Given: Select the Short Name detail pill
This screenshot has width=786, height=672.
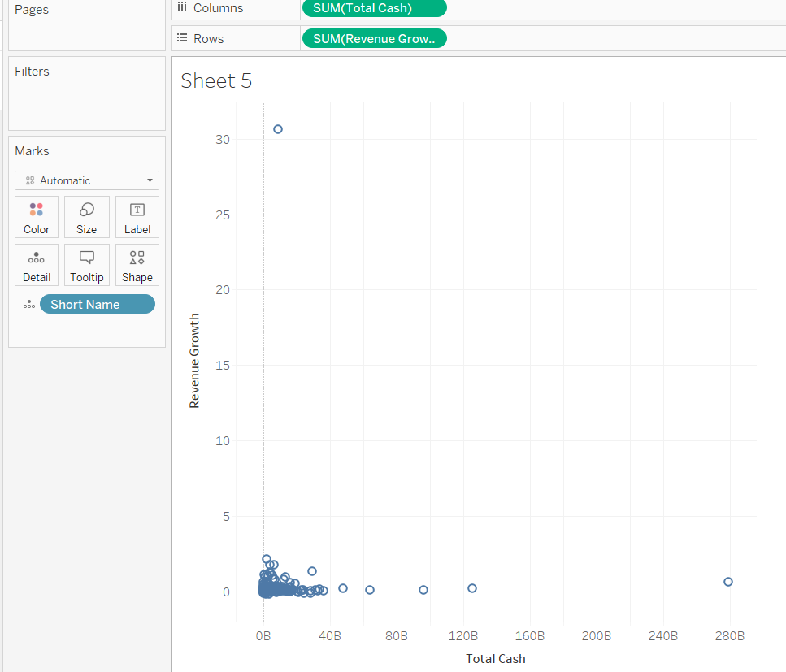Looking at the screenshot, I should pyautogui.click(x=97, y=305).
